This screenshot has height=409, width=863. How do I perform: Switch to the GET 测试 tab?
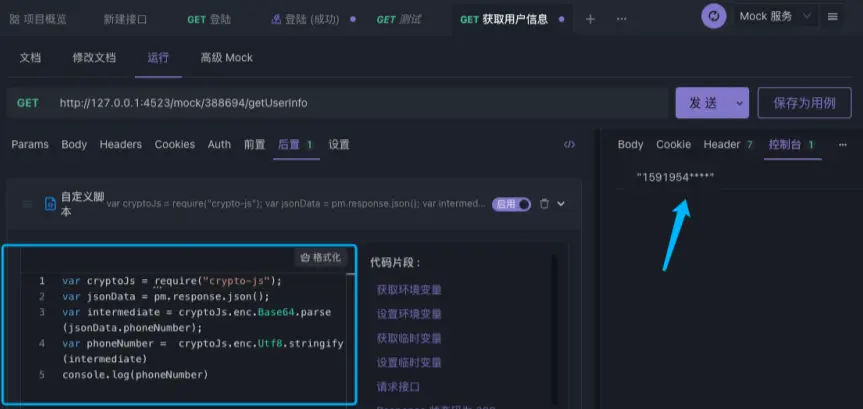coord(398,19)
